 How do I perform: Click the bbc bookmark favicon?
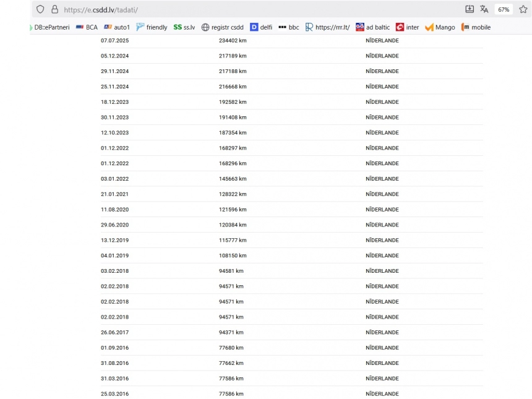(x=282, y=27)
